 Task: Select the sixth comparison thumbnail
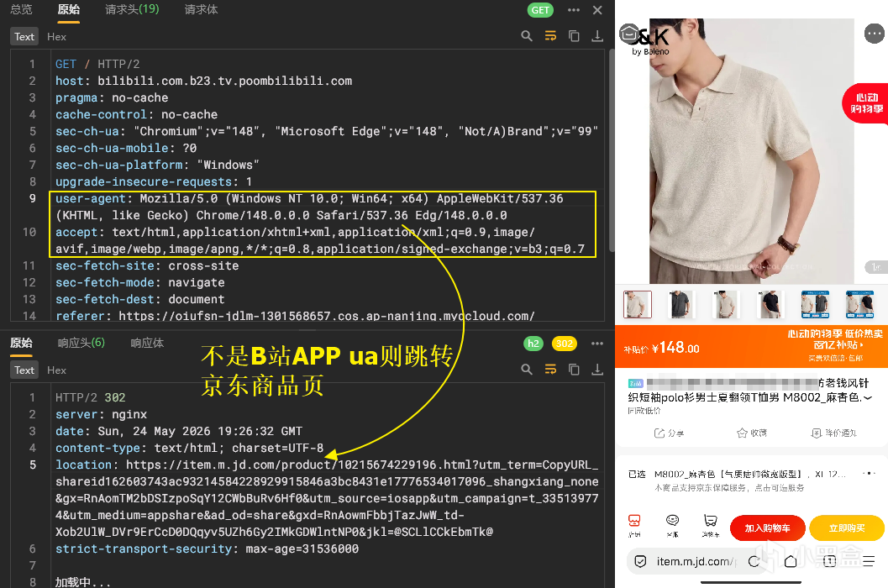[x=859, y=305]
